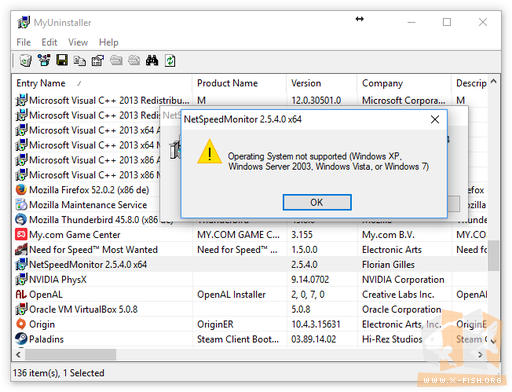The image size is (512, 392).
Task: Click the MyUninstaller title bar app icon
Action: [23, 22]
